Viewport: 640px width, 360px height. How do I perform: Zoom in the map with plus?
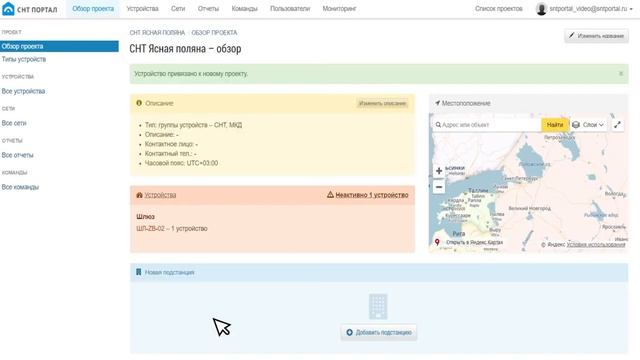[x=439, y=171]
